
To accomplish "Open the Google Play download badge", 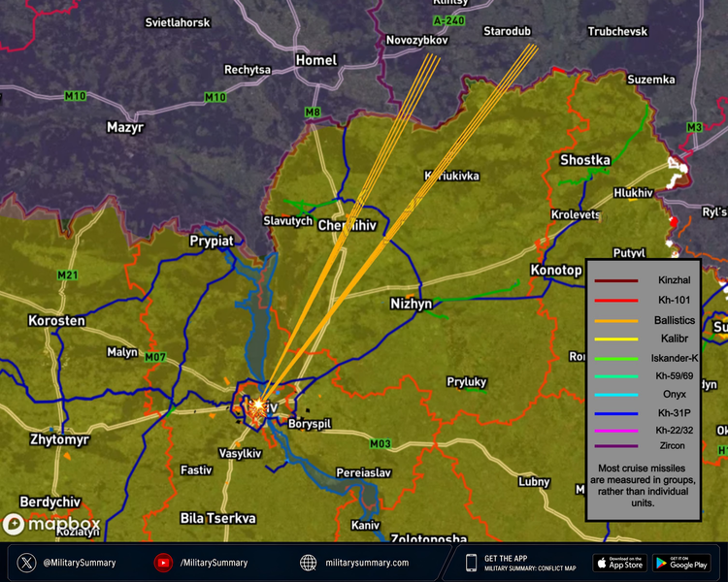I will pos(681,563).
